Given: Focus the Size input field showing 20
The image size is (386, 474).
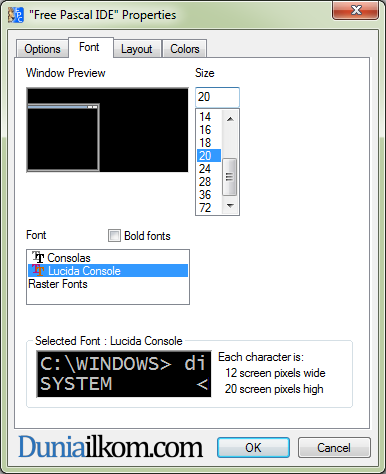Looking at the screenshot, I should click(217, 97).
